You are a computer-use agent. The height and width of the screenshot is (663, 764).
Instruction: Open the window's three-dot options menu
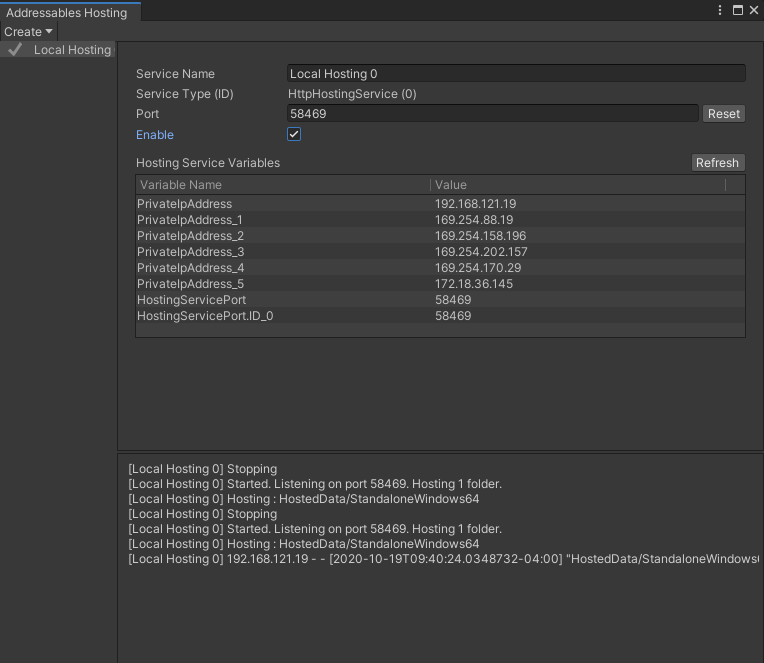(721, 10)
